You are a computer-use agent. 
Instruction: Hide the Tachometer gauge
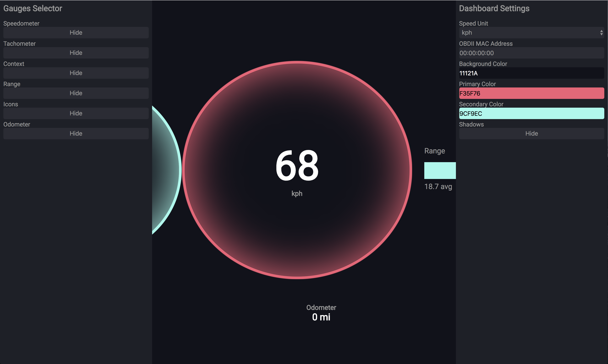pos(76,53)
